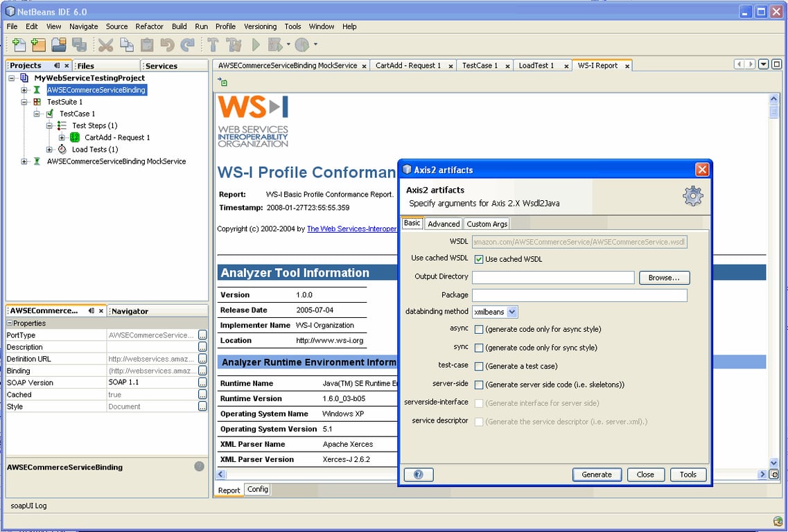The height and width of the screenshot is (532, 788).
Task: Click the Profile Main Project clock icon
Action: [302, 45]
